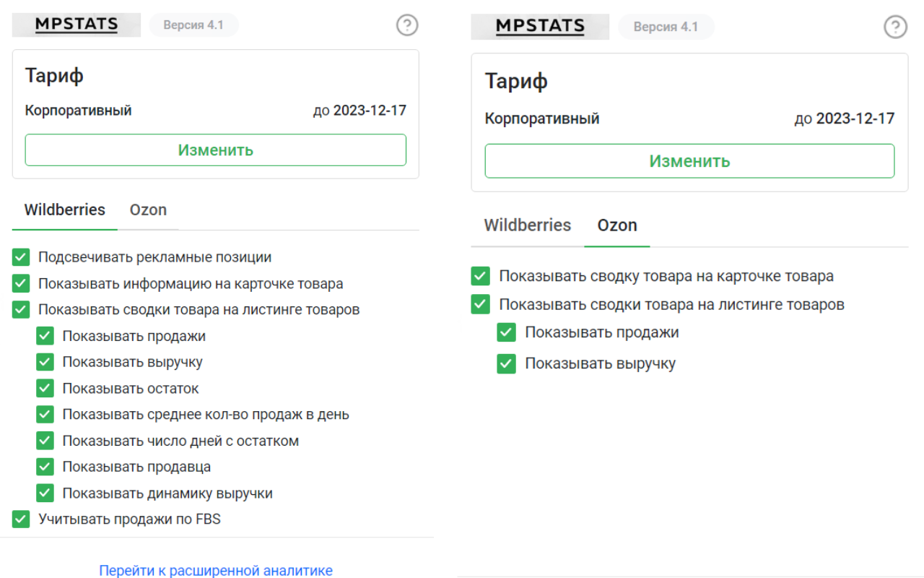Toggle Показывать выручку in Ozon panel
The width and height of the screenshot is (924, 578).
click(507, 363)
